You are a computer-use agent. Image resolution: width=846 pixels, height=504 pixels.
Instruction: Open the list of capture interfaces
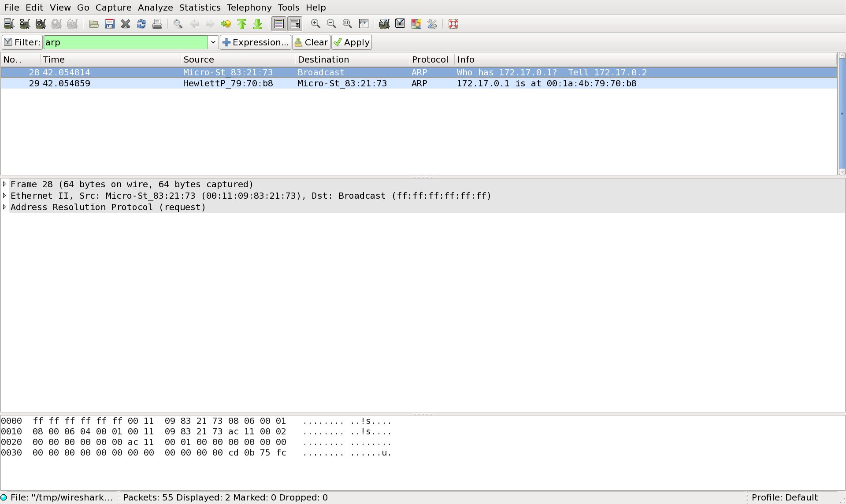coord(9,24)
